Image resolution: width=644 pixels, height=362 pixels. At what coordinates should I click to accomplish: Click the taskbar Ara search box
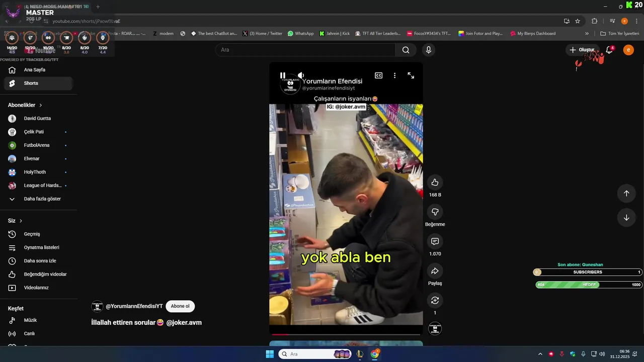tap(315, 354)
